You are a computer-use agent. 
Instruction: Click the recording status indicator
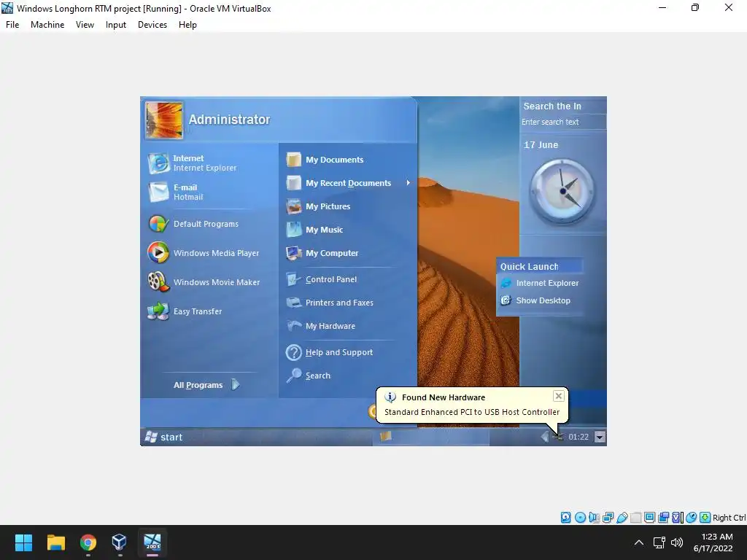[663, 518]
